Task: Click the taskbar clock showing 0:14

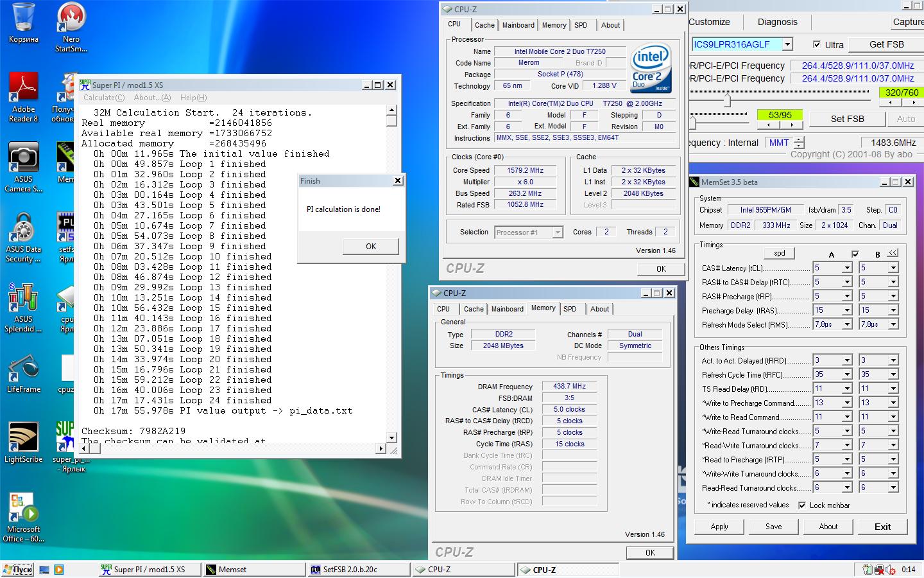Action: [908, 570]
